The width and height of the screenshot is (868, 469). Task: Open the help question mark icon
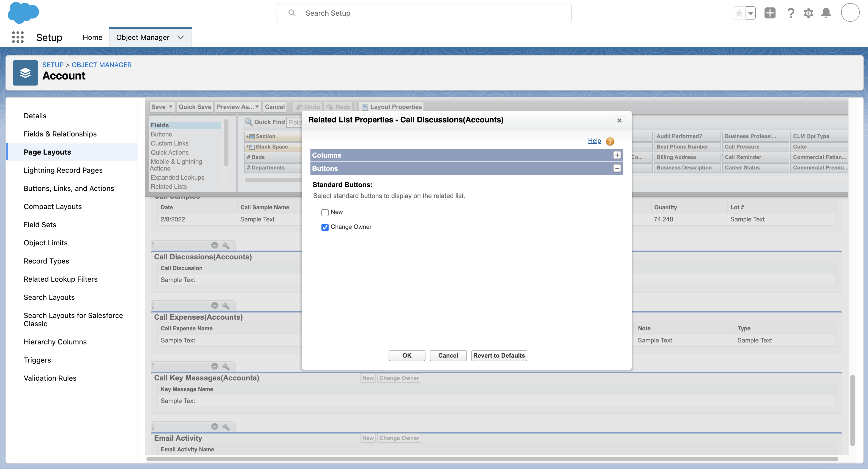790,13
